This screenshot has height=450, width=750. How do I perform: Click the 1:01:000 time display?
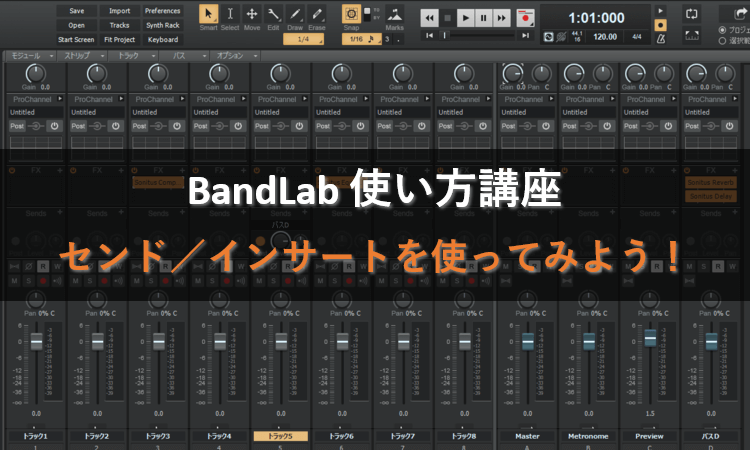pyautogui.click(x=596, y=18)
